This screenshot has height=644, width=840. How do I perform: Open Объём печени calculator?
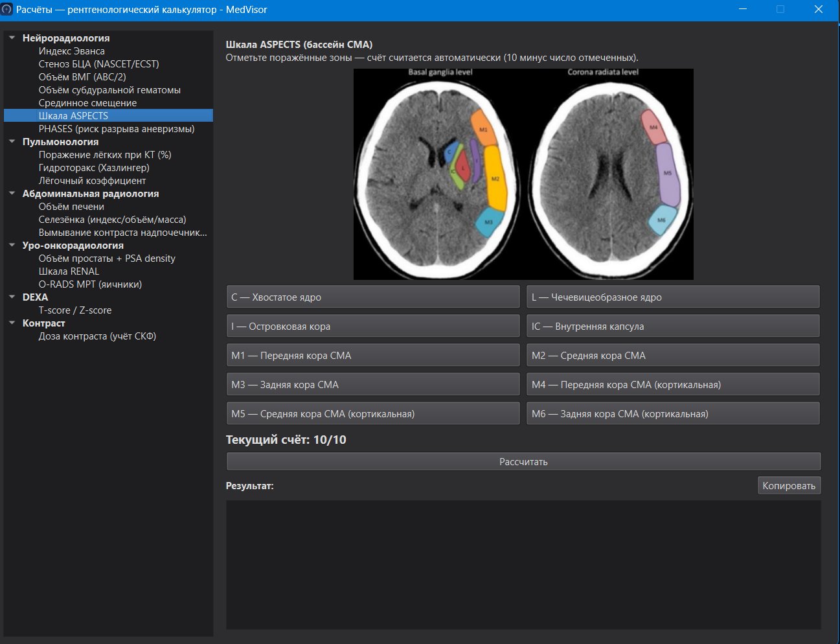71,207
